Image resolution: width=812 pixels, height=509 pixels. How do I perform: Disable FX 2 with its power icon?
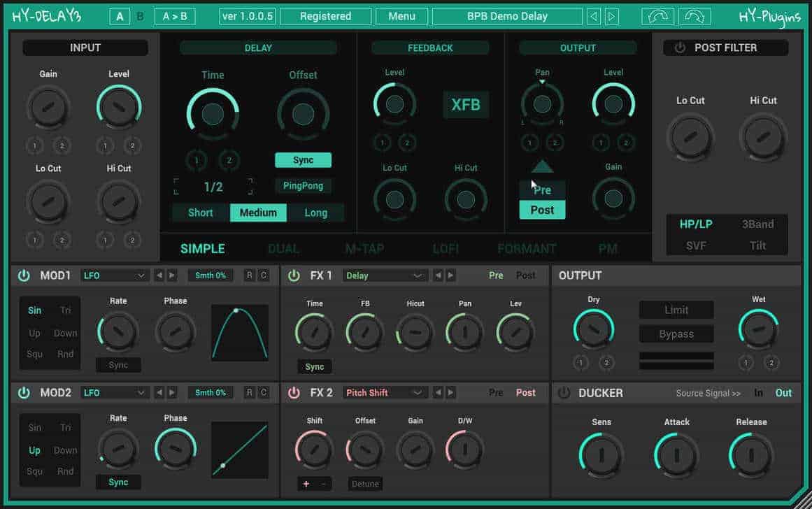click(x=294, y=393)
